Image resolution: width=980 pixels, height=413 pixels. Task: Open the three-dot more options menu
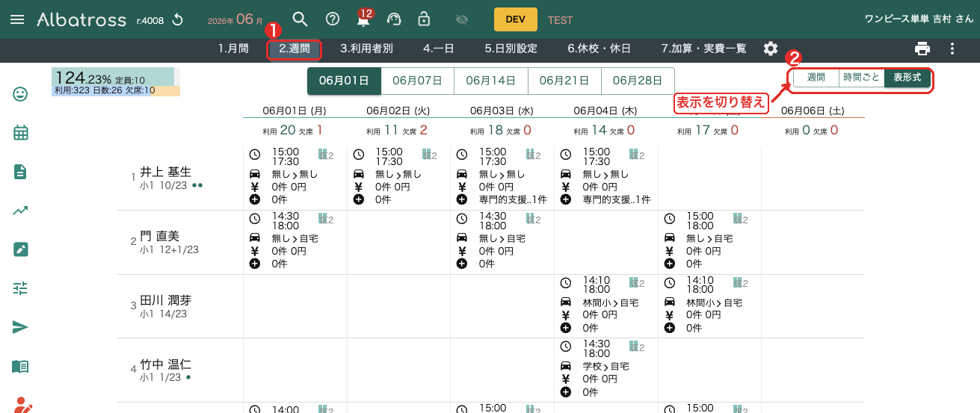pos(952,49)
